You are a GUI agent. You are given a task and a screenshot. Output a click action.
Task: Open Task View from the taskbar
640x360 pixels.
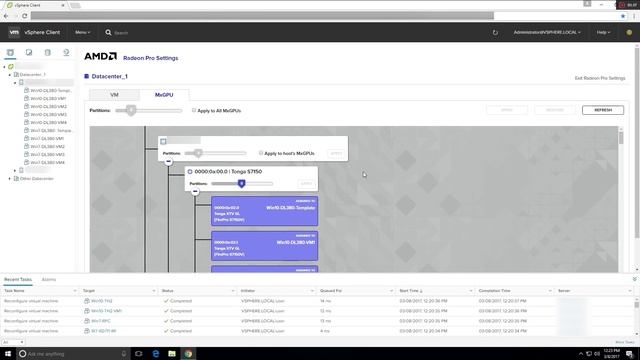[139, 353]
